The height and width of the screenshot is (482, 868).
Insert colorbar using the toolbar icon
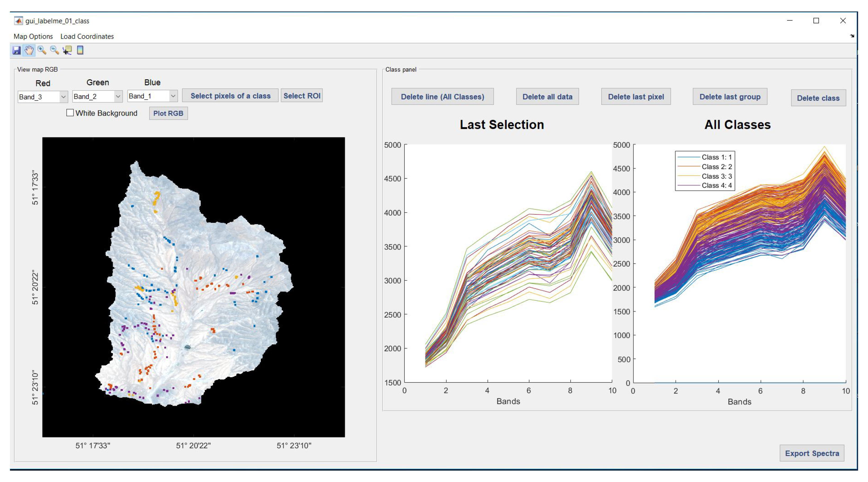click(80, 51)
